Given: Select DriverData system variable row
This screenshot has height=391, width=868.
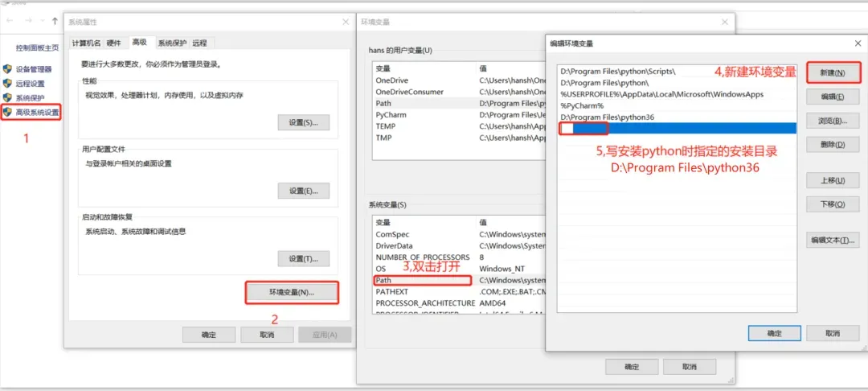Looking at the screenshot, I should click(459, 246).
